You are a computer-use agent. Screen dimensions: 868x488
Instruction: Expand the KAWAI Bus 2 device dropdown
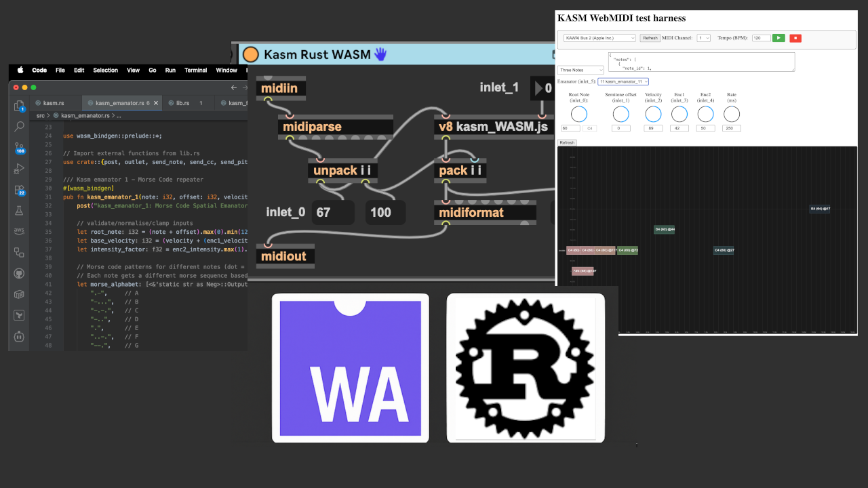599,38
